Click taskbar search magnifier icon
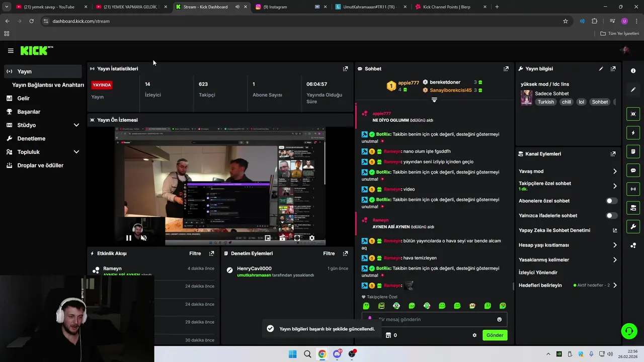The width and height of the screenshot is (644, 362). click(x=307, y=354)
